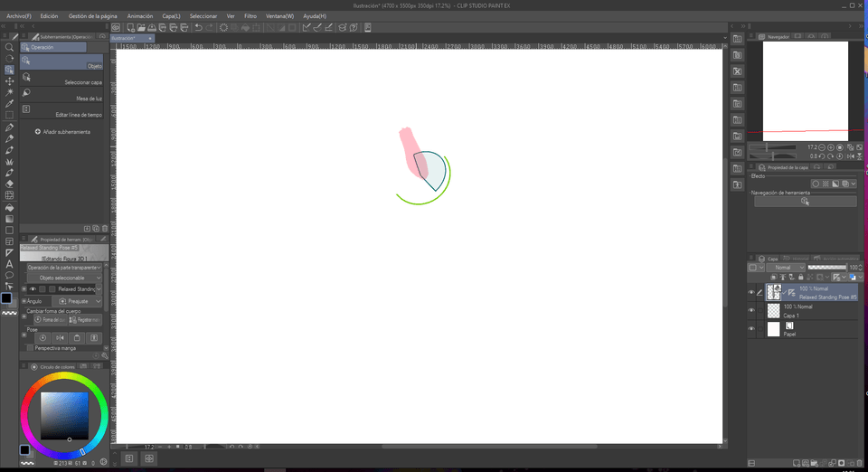Click inside the color saturation square
The image size is (868, 472).
tap(64, 416)
